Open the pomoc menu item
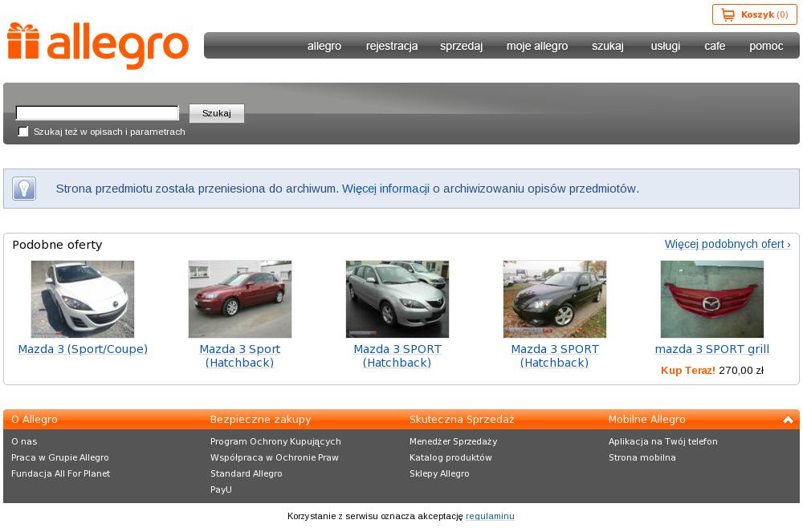The width and height of the screenshot is (803, 532). 765,46
